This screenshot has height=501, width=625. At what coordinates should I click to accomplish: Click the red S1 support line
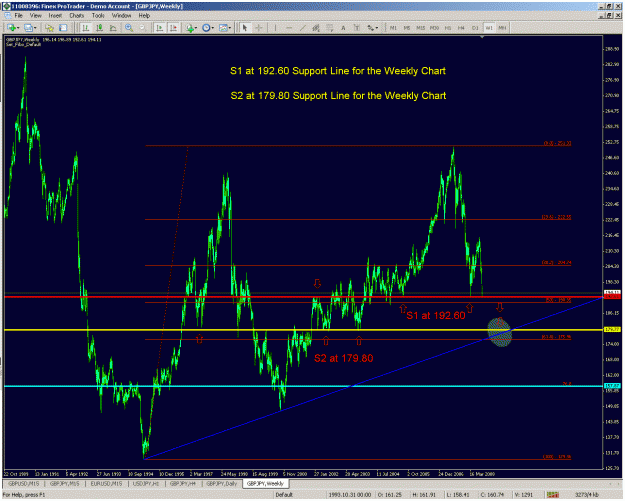[303, 297]
